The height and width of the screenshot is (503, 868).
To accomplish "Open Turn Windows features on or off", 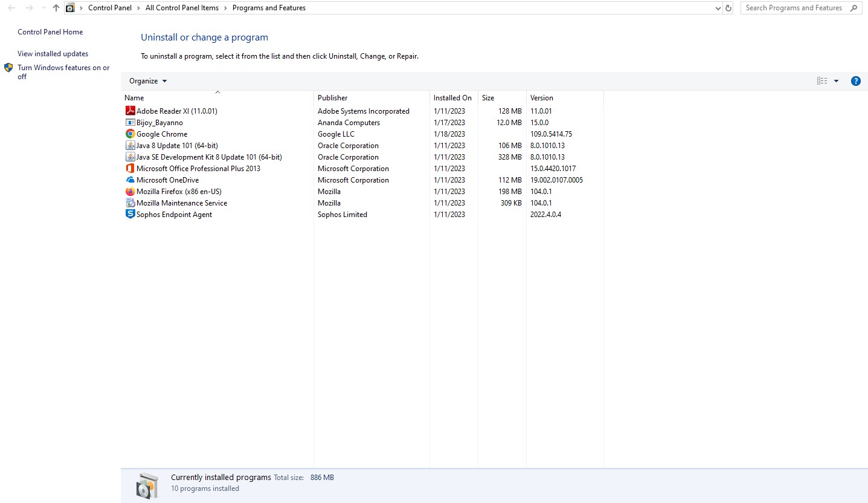I will [x=63, y=72].
